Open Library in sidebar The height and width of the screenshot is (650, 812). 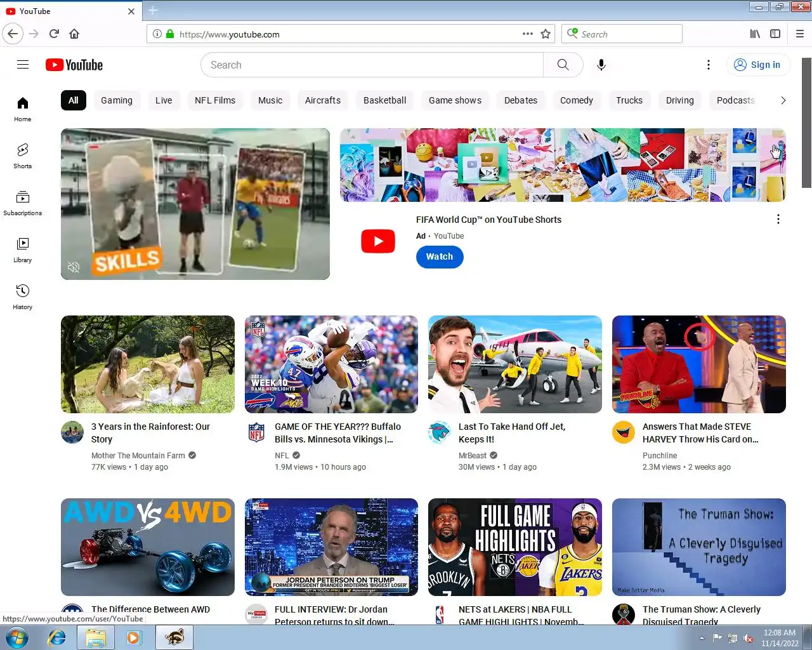[23, 250]
